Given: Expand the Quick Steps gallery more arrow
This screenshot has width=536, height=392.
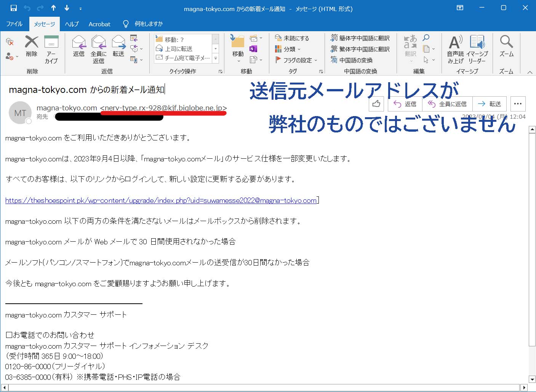Looking at the screenshot, I should coord(216,59).
